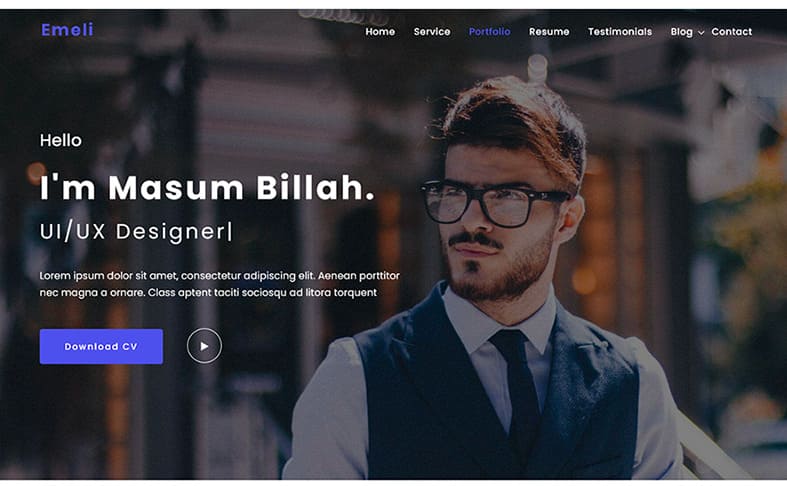Click the I'm Masum Billah heading
This screenshot has height=486, width=787.
(207, 187)
